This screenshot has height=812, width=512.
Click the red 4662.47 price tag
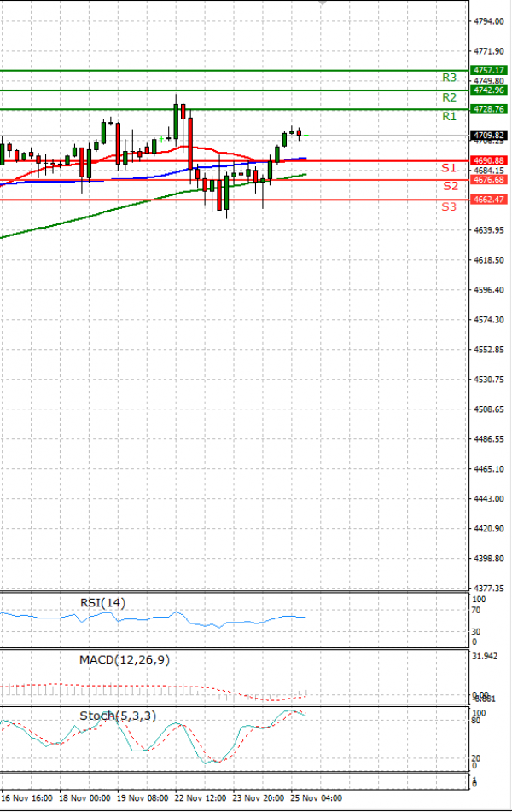[x=488, y=200]
